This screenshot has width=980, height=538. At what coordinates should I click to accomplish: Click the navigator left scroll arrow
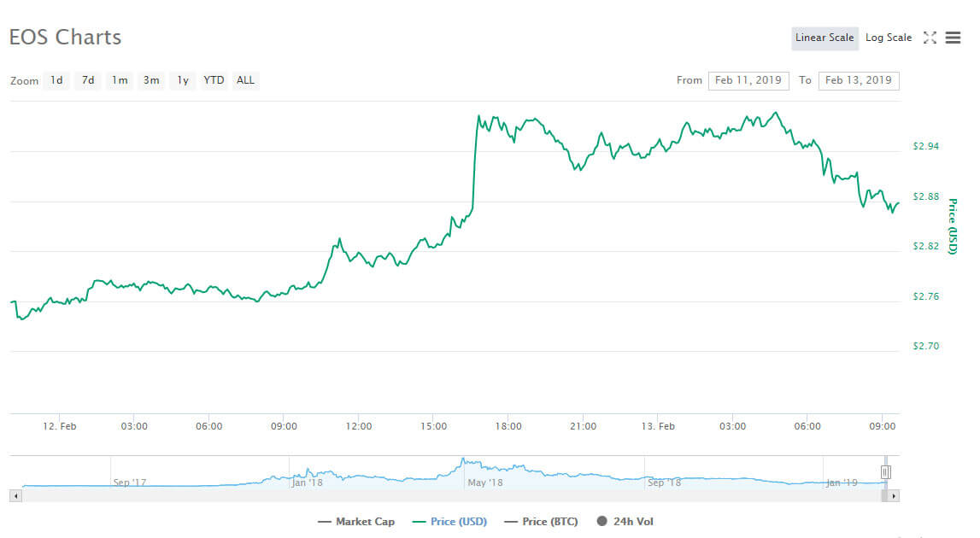click(x=15, y=495)
